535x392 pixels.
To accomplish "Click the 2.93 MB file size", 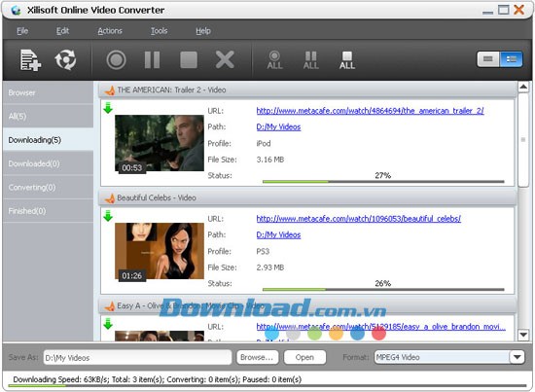I will click(270, 267).
